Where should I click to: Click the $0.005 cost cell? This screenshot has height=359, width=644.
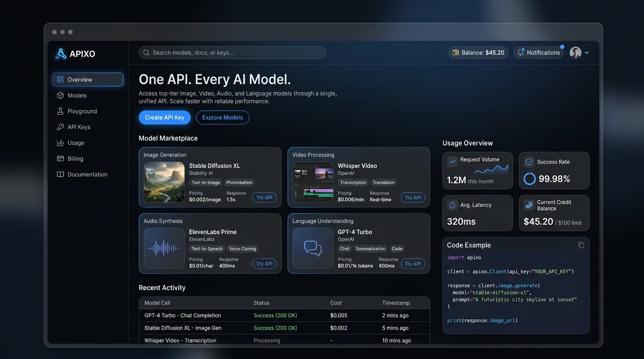click(x=339, y=316)
